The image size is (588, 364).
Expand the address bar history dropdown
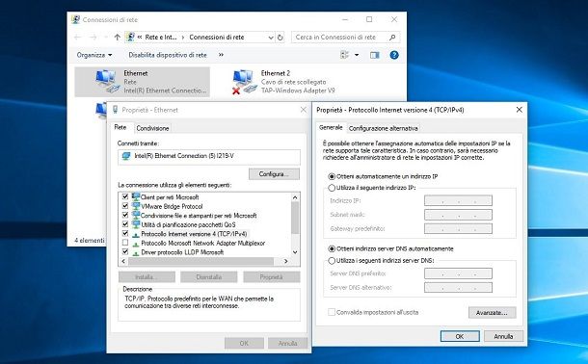click(x=271, y=37)
